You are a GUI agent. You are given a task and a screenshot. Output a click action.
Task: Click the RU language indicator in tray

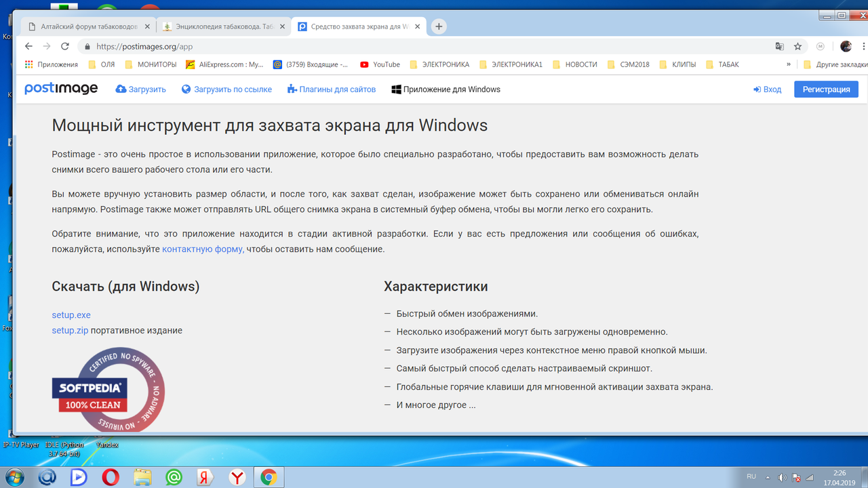pos(751,476)
